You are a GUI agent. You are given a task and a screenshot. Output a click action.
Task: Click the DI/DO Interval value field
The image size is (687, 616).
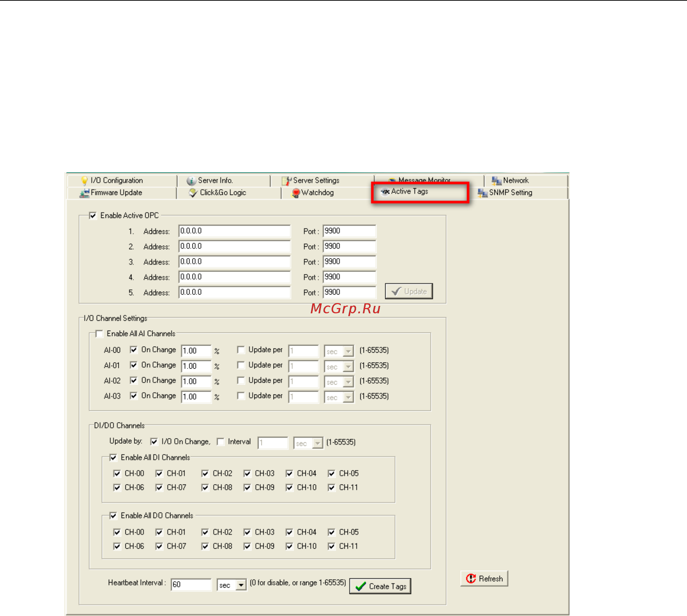pyautogui.click(x=273, y=443)
